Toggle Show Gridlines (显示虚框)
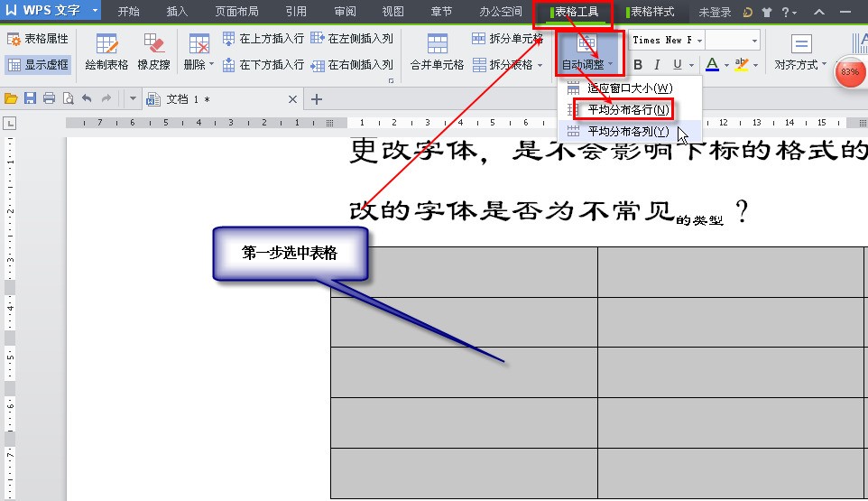This screenshot has width=868, height=501. pyautogui.click(x=38, y=65)
